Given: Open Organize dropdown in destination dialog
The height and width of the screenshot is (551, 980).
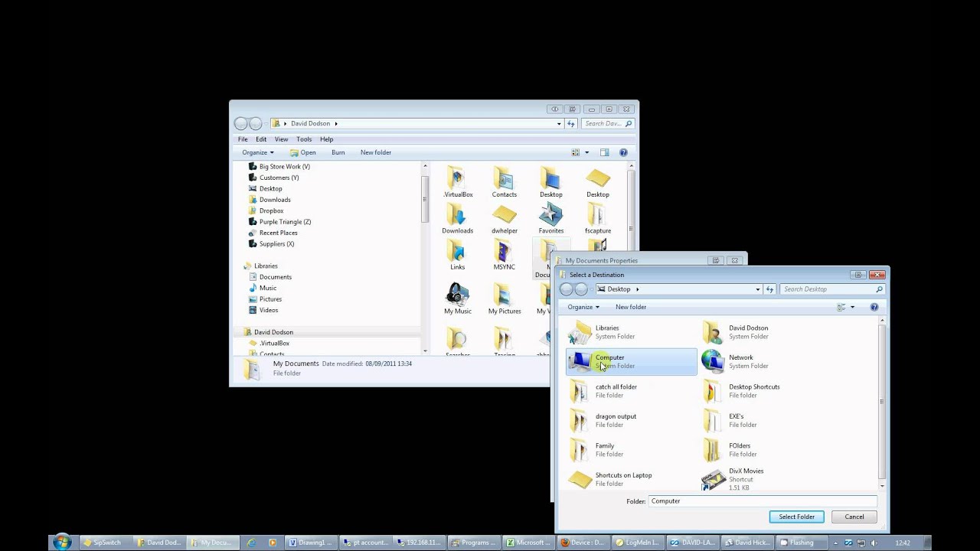Looking at the screenshot, I should pyautogui.click(x=583, y=307).
